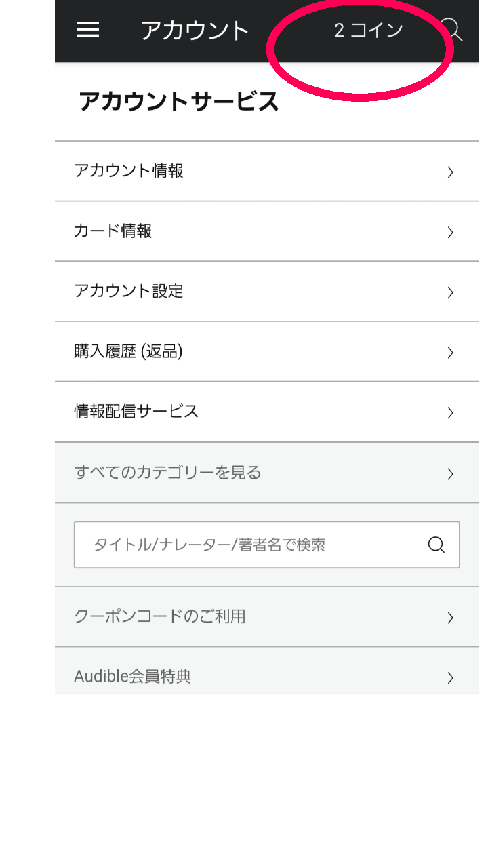Image resolution: width=488 pixels, height=868 pixels.
Task: Click chevron next to クーポンコードのご利用
Action: 450,618
